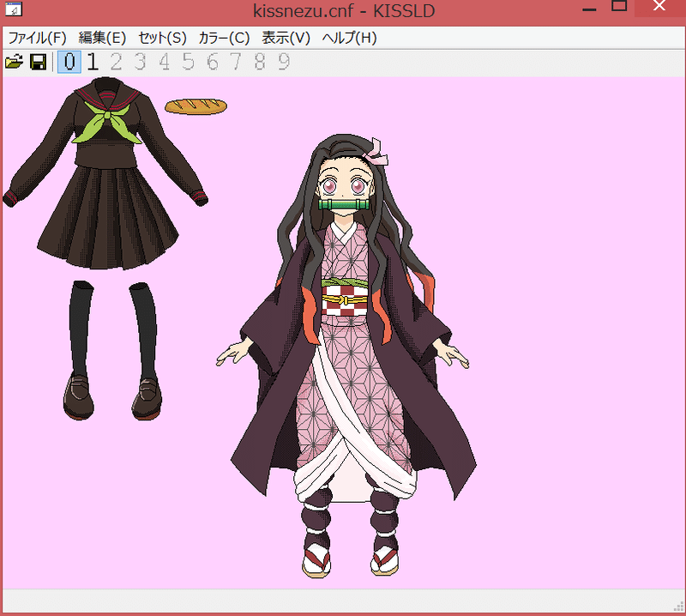Close the KISSLD window

tap(659, 6)
